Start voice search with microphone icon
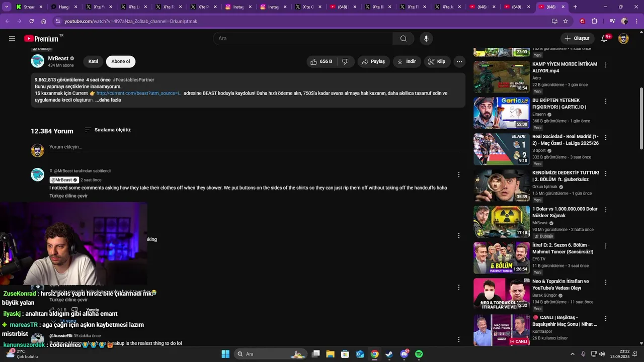 426,39
